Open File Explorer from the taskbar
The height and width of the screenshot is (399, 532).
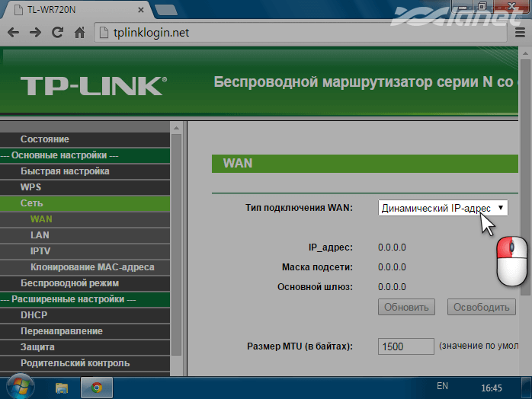62,388
